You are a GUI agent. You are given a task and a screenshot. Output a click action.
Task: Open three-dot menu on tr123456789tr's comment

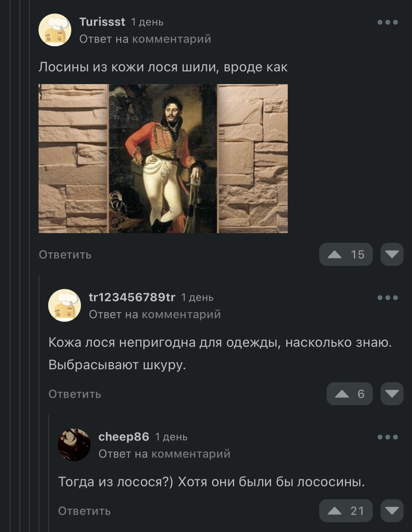click(388, 298)
